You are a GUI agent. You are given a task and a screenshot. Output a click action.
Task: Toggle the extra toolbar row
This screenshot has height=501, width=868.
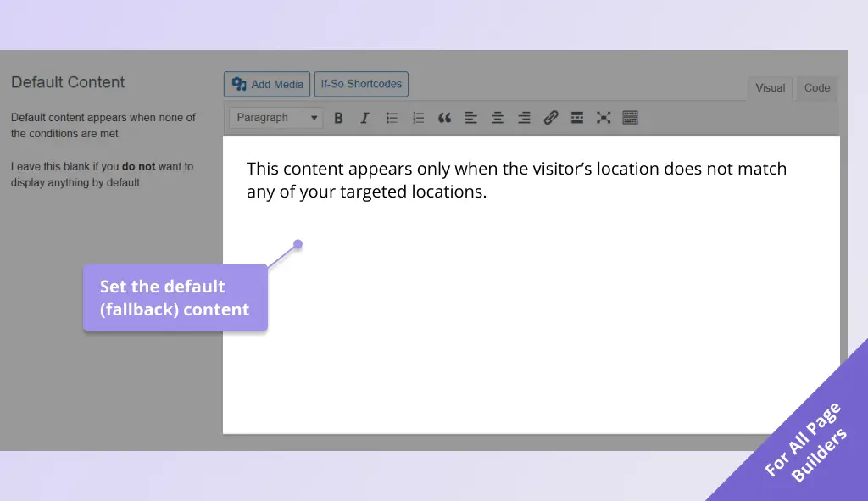(630, 118)
